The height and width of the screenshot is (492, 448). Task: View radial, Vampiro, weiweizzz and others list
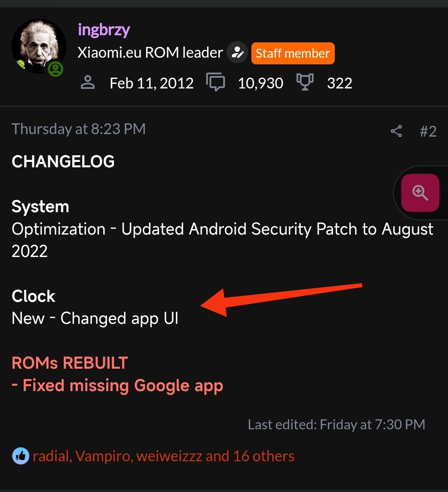click(x=163, y=456)
